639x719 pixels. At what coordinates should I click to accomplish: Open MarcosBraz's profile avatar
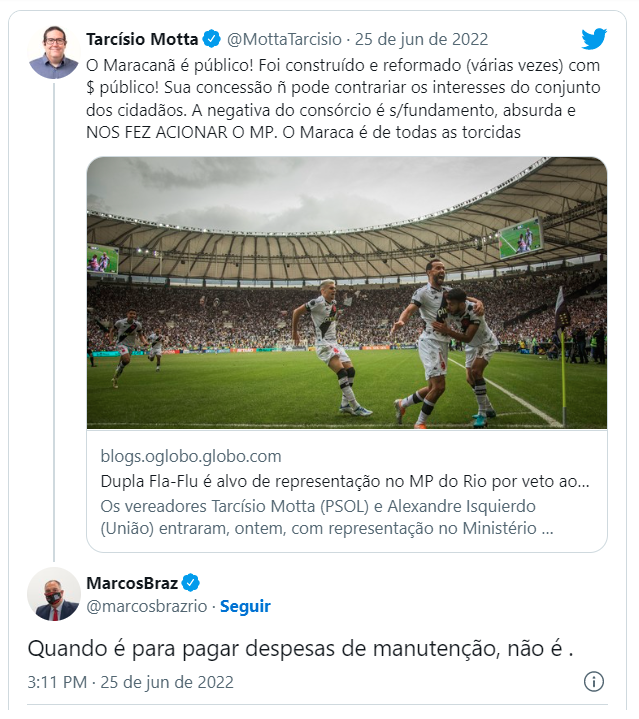coord(53,594)
